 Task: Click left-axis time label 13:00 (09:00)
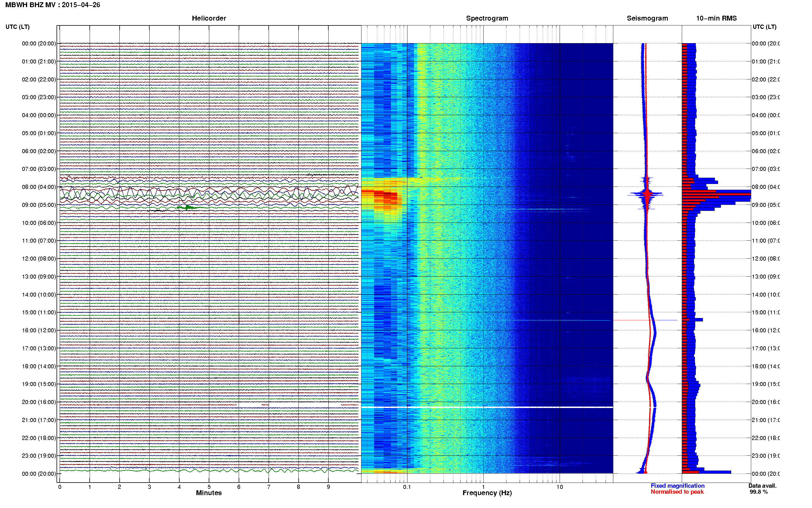coord(39,277)
